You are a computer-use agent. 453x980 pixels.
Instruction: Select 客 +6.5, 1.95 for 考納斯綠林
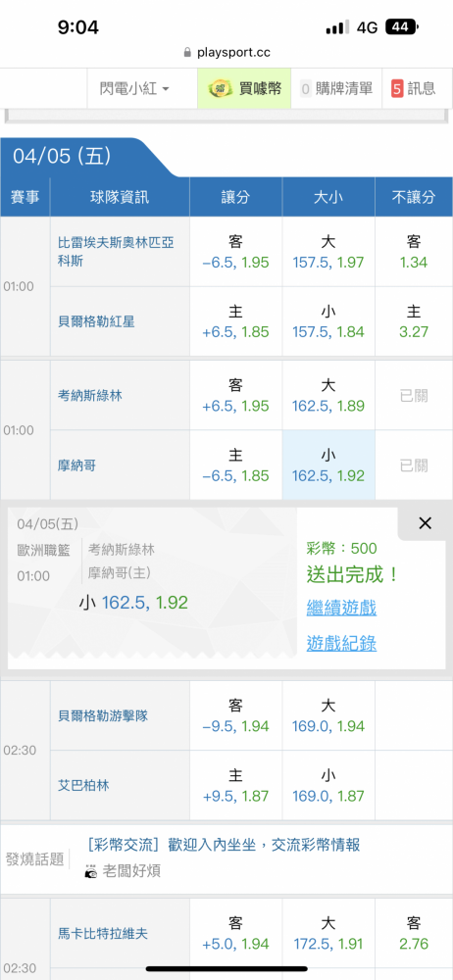pos(236,396)
